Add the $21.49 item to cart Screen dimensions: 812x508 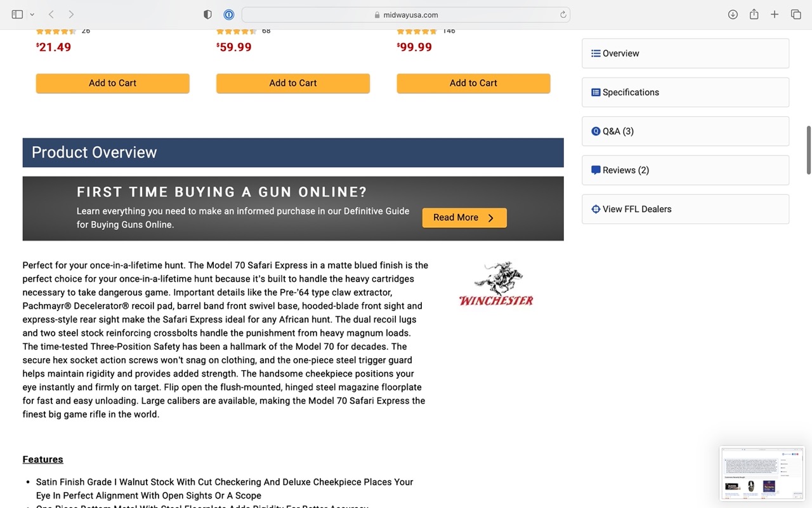point(112,83)
